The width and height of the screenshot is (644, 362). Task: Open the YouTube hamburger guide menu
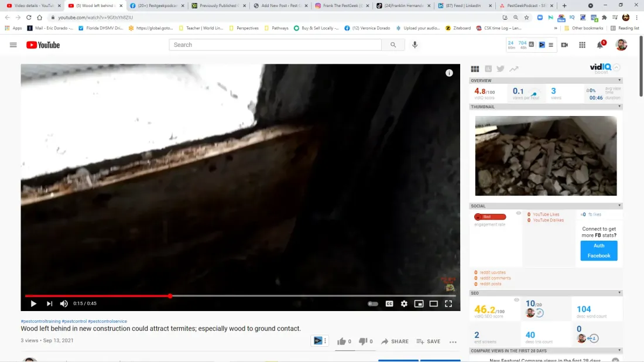13,45
